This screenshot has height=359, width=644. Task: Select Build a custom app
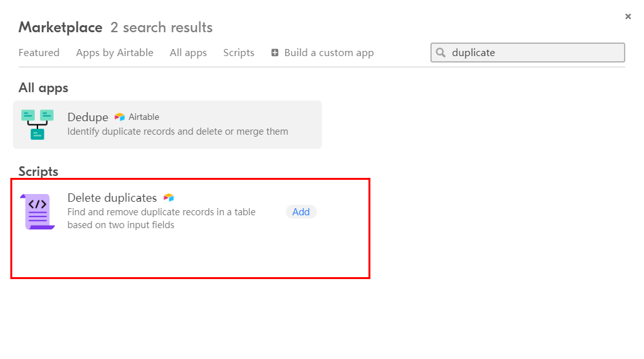[323, 52]
